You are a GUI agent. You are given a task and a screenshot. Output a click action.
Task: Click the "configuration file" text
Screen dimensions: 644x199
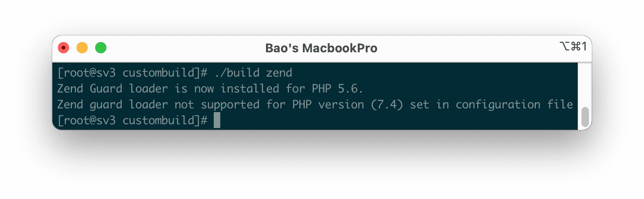(x=514, y=104)
